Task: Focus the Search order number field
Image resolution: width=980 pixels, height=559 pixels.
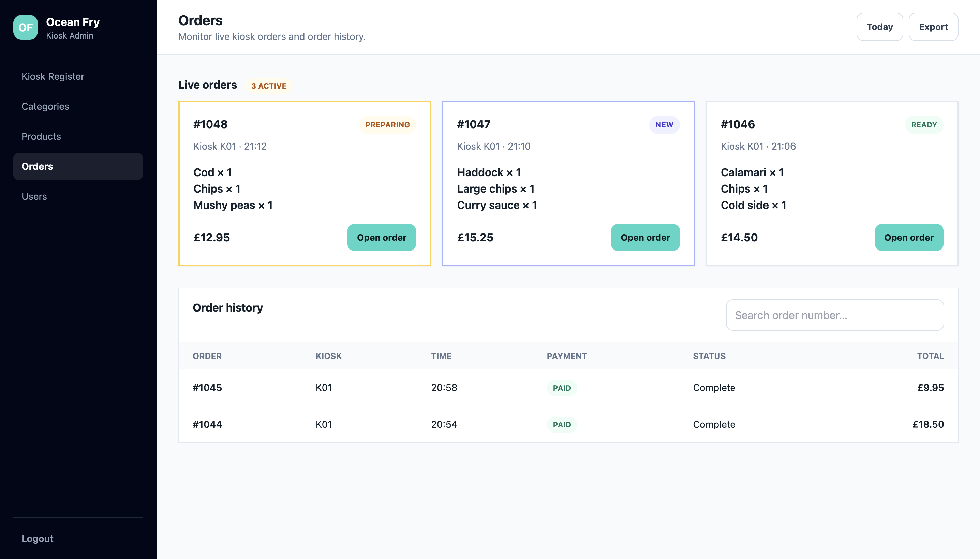Action: [835, 315]
